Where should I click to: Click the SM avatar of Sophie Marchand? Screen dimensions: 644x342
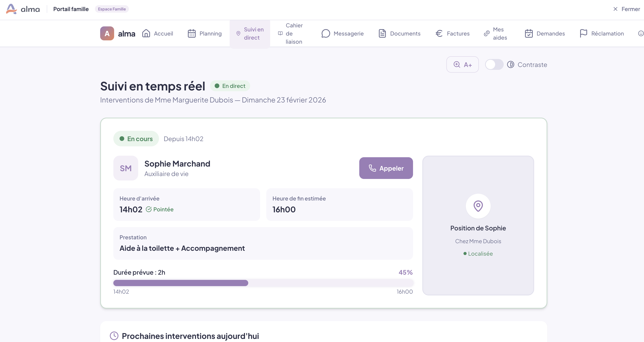click(126, 168)
